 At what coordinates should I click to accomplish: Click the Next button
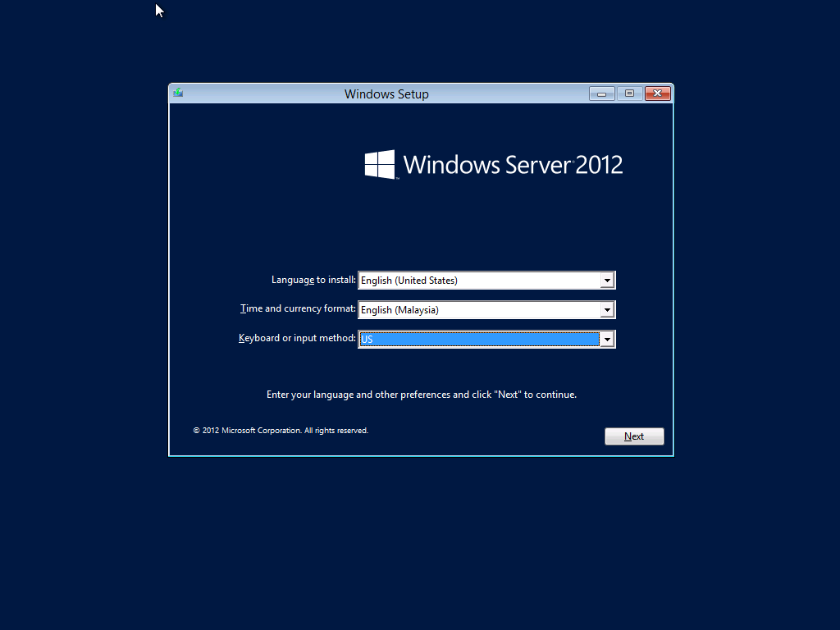[634, 436]
